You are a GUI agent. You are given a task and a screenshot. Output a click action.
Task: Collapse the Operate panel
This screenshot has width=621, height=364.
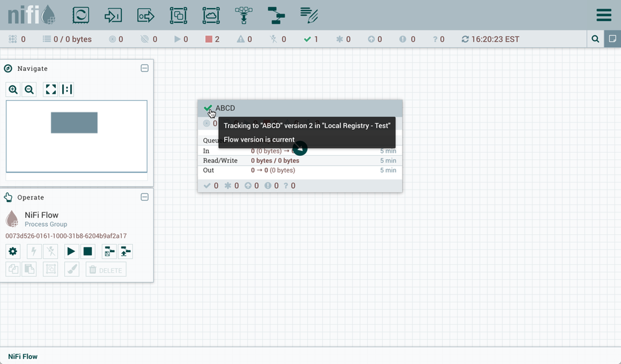tap(144, 197)
